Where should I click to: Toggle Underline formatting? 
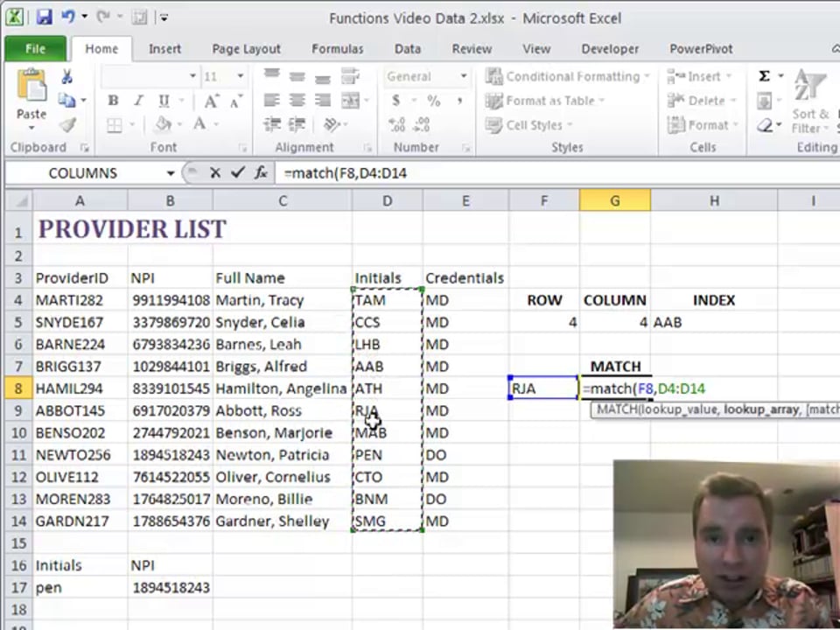pos(164,101)
